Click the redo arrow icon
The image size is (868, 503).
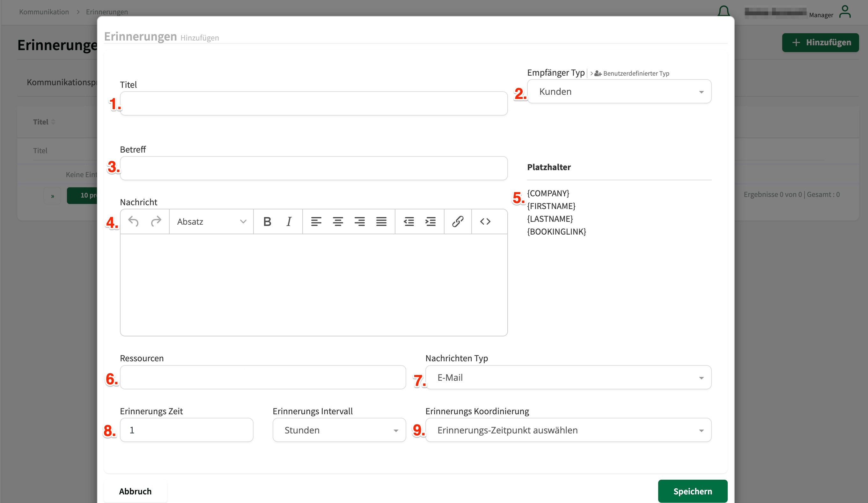point(156,221)
